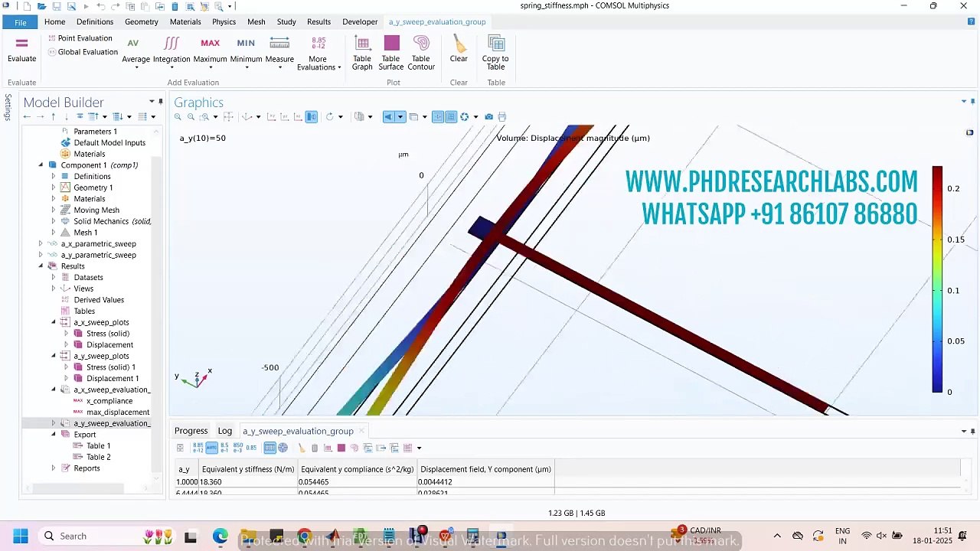Open Microsoft Edge from the taskbar

pyautogui.click(x=220, y=536)
